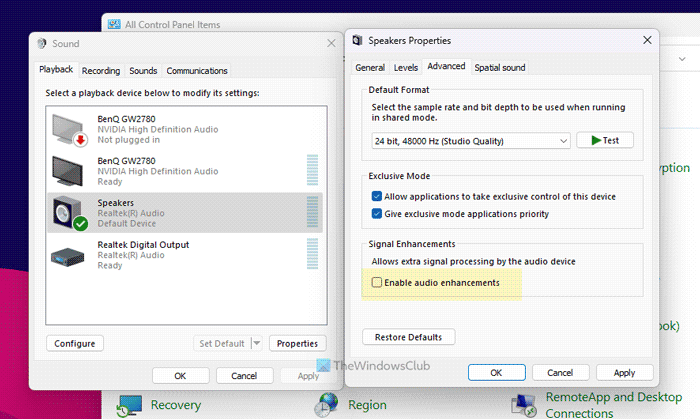Viewport: 700px width, 419px height.
Task: Select the BenQ GW2780 Not plugged in device
Action: pyautogui.click(x=185, y=129)
